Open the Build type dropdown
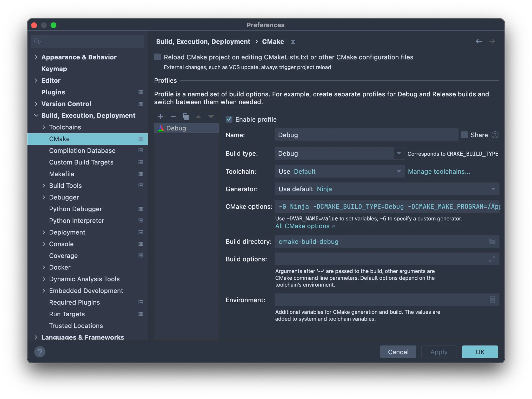 [x=399, y=154]
